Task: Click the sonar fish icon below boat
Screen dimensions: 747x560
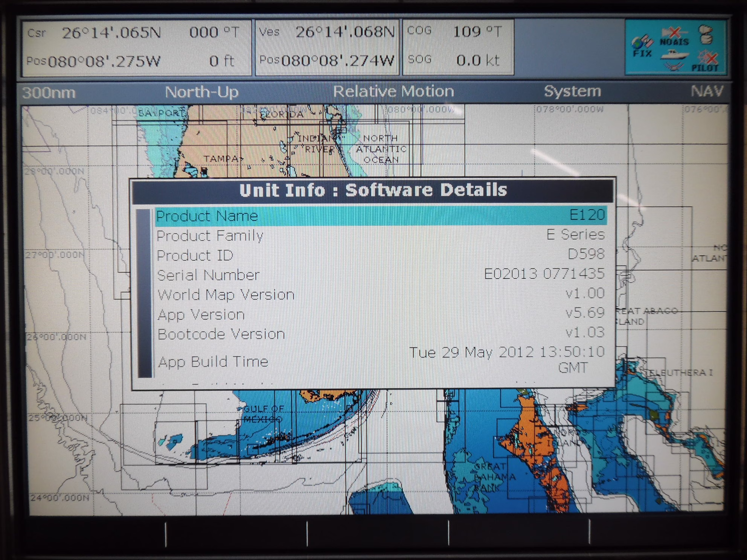Action: click(x=674, y=67)
